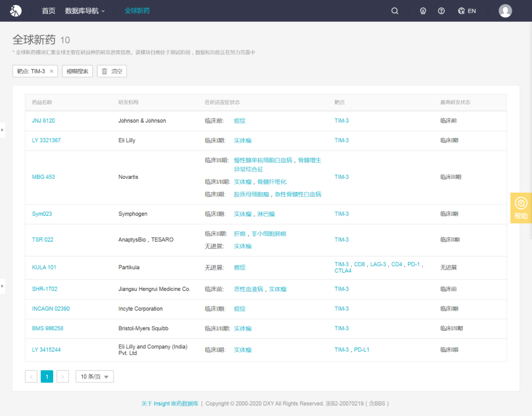Click 淋巴瘤 indication in Sym023 row

coord(266,214)
